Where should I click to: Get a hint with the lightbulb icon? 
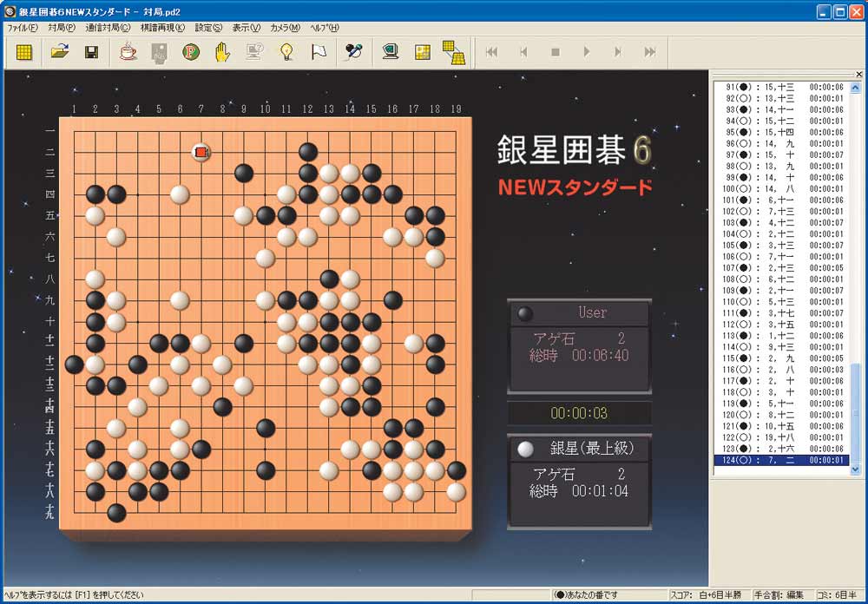[286, 52]
